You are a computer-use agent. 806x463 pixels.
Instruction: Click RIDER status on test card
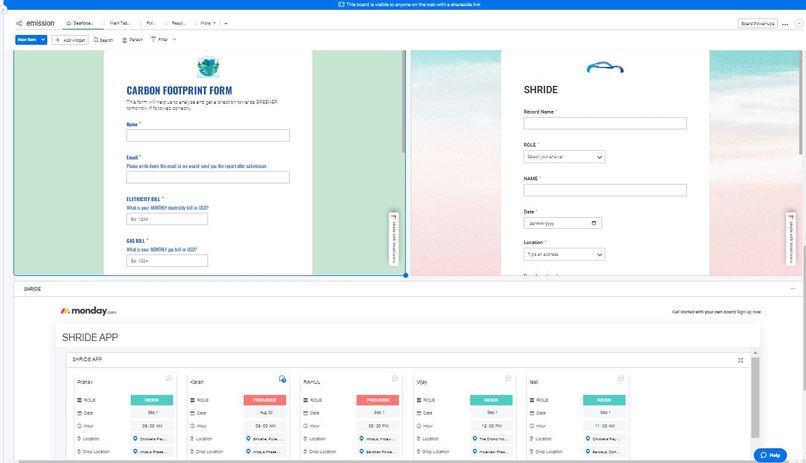click(604, 400)
